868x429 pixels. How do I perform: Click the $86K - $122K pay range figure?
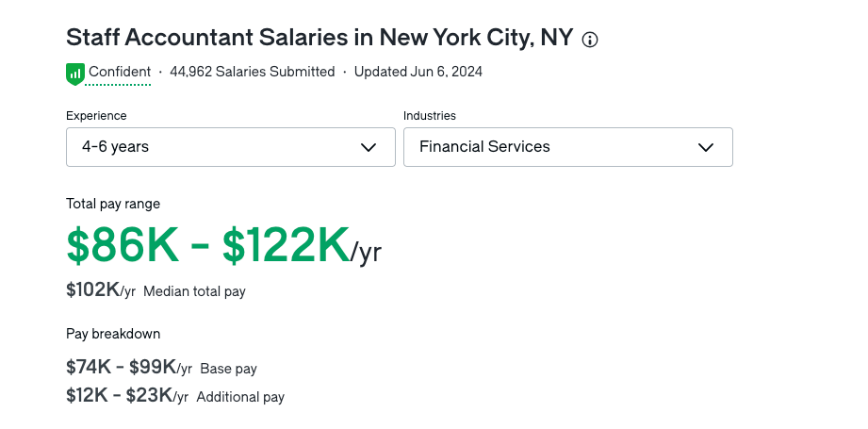click(207, 245)
